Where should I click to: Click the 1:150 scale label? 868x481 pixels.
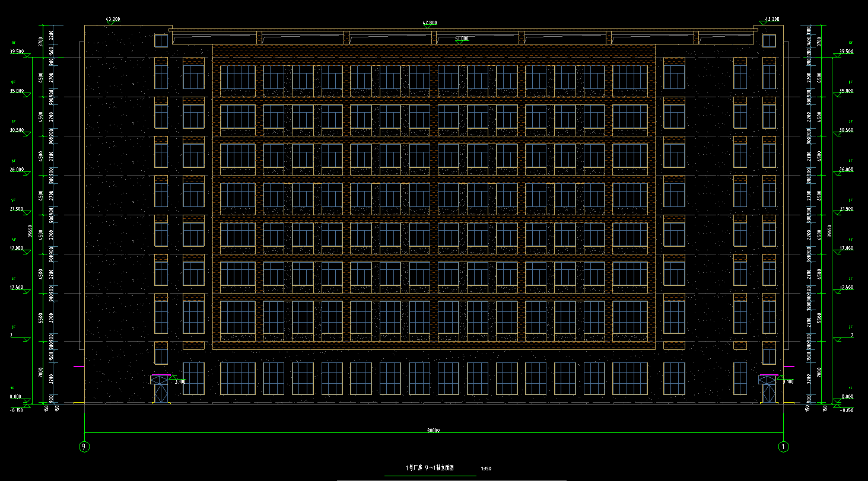[x=485, y=469]
